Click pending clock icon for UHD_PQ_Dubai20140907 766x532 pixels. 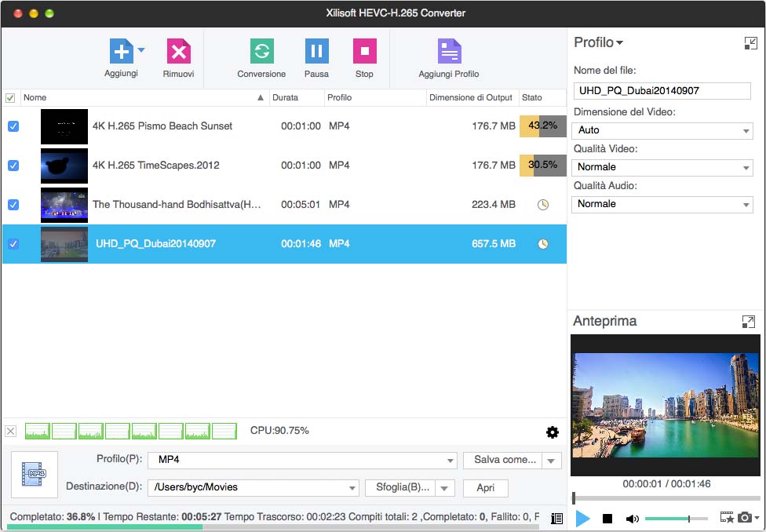tap(543, 244)
